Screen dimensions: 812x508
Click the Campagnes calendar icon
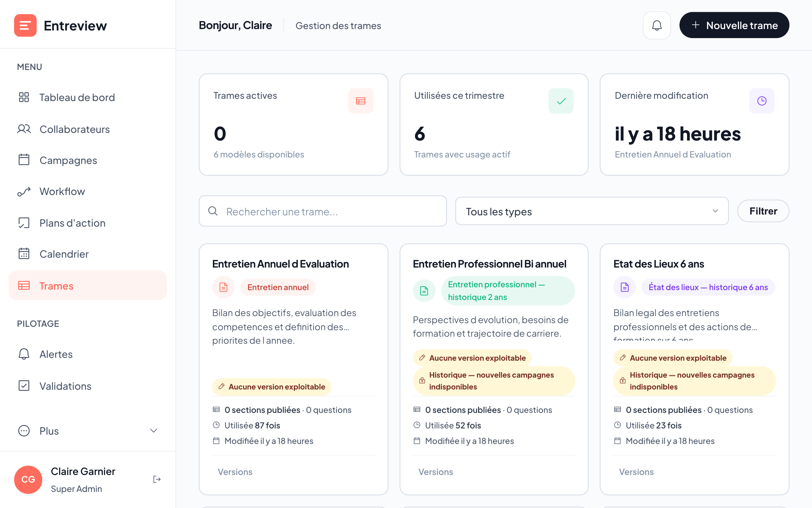click(x=24, y=160)
